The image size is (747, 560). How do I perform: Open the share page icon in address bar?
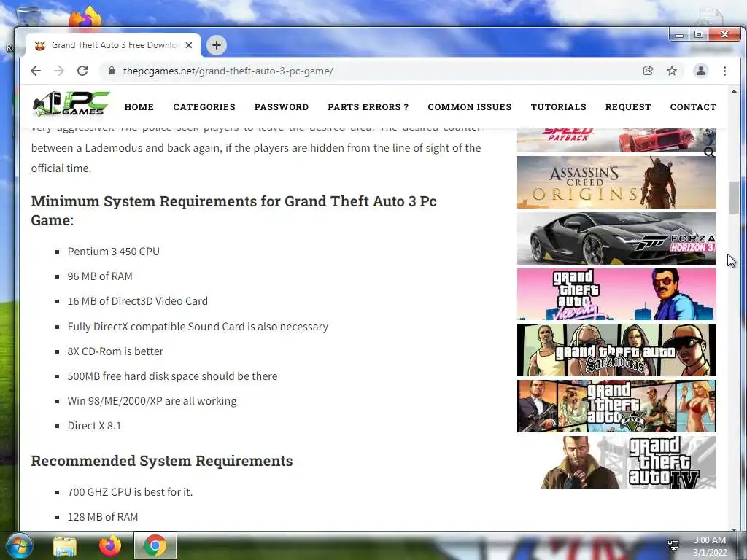pos(648,71)
